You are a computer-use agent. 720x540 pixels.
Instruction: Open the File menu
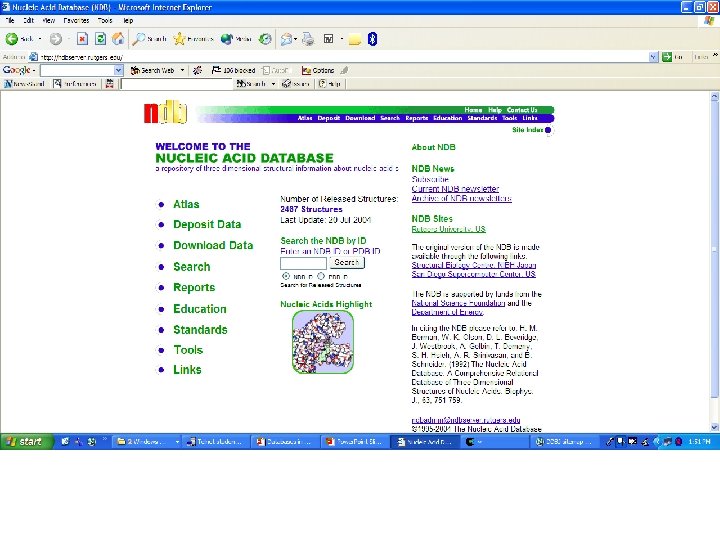[10, 21]
